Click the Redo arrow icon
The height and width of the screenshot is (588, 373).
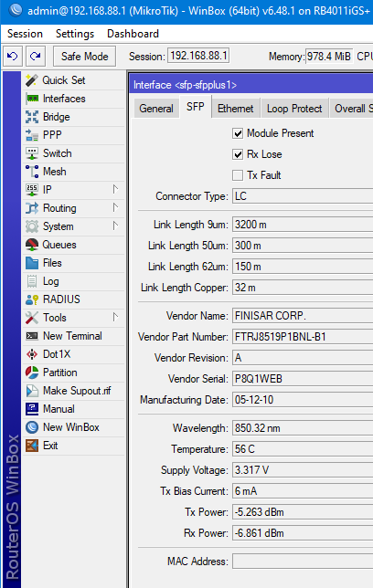point(36,57)
